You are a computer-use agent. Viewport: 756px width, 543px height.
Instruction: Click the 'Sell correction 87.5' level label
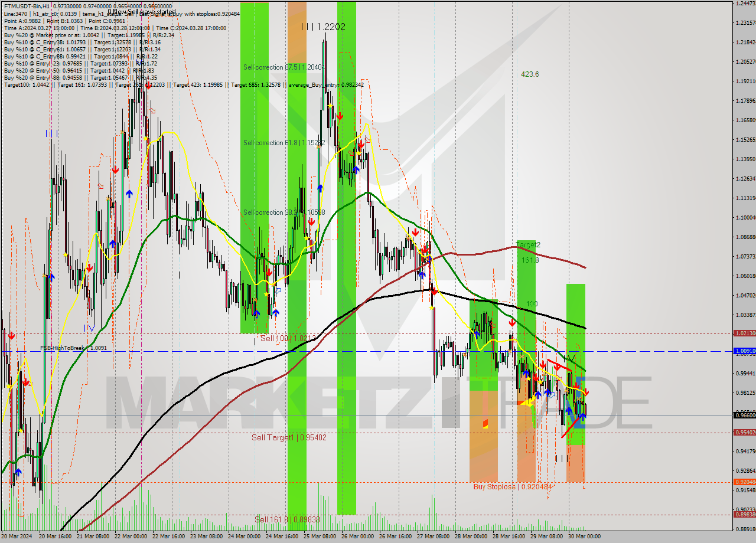(x=284, y=67)
